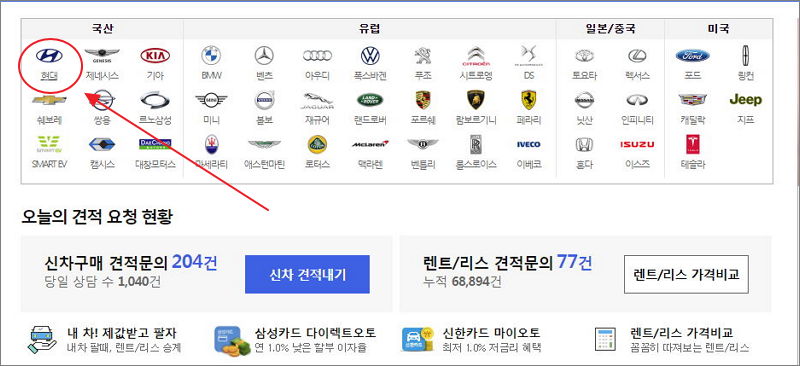This screenshot has width=800, height=366.
Task: Open the Mercedes-Benz (벤츠) brand
Action: (x=264, y=55)
